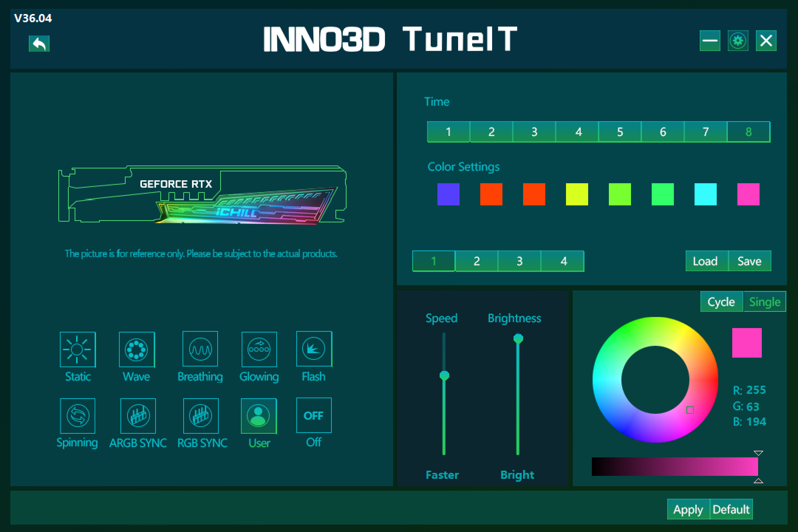Switch color mode to Cycle

point(722,302)
